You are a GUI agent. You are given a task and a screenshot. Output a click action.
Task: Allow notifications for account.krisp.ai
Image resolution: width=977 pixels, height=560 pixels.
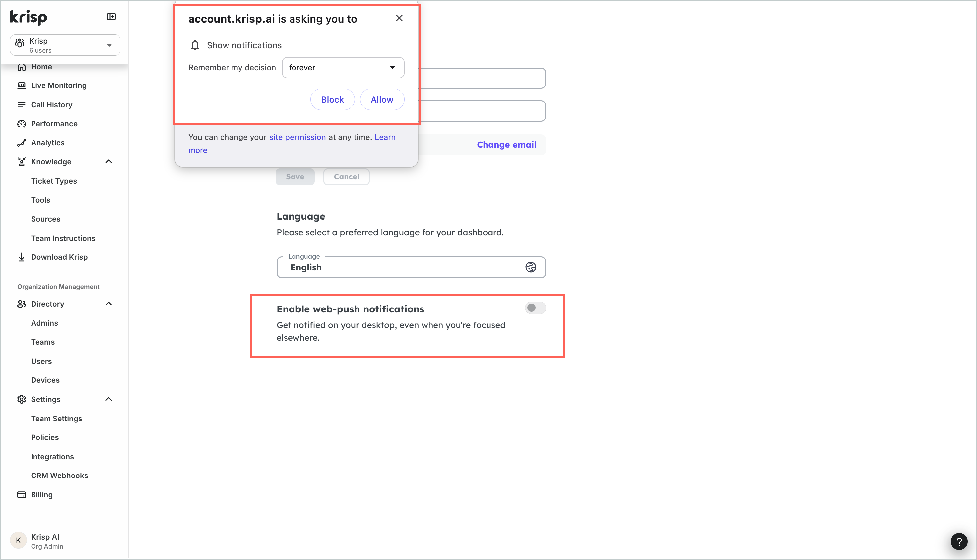[382, 100]
